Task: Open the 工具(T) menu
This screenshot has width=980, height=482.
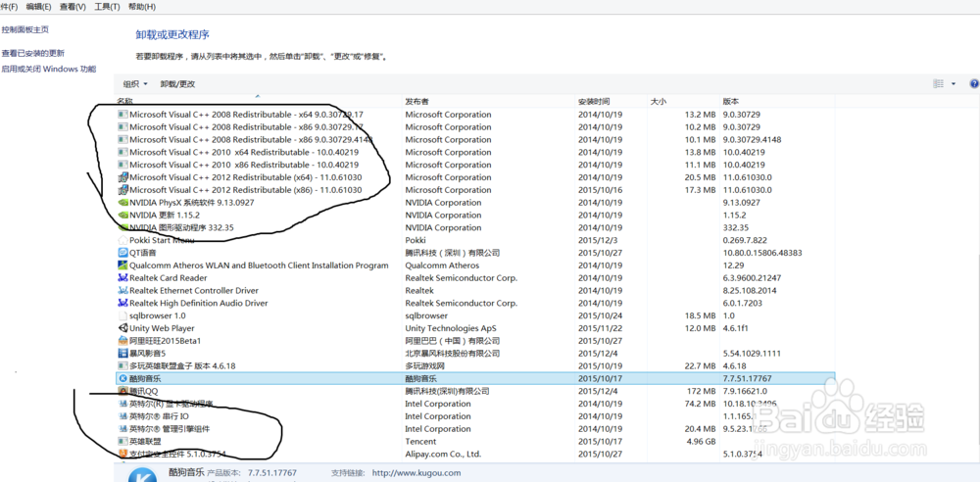Action: [107, 7]
